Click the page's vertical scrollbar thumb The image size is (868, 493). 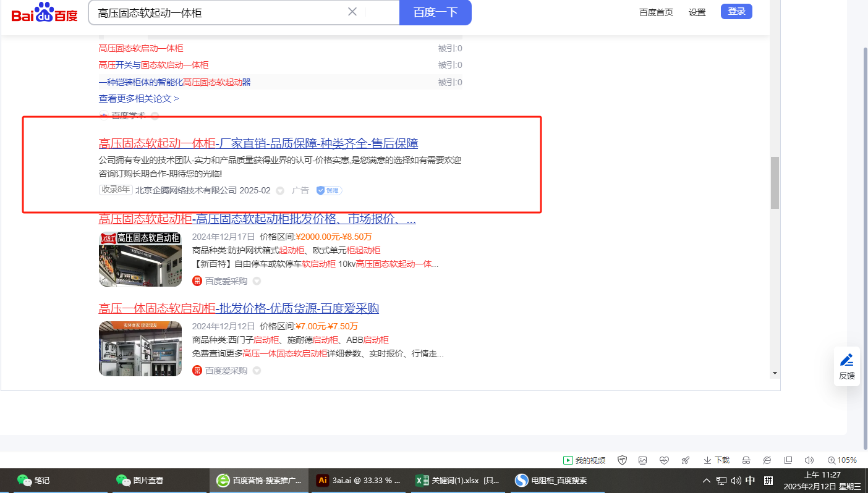(x=775, y=183)
